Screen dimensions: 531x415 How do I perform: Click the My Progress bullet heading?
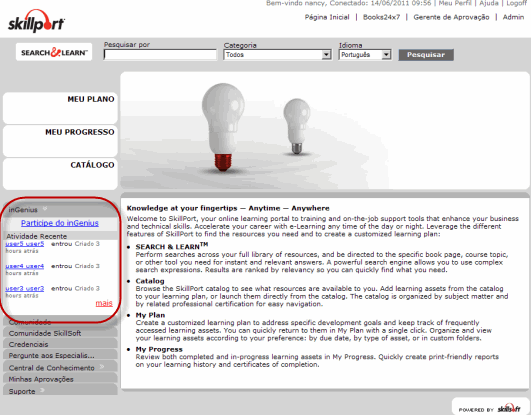pos(159,349)
